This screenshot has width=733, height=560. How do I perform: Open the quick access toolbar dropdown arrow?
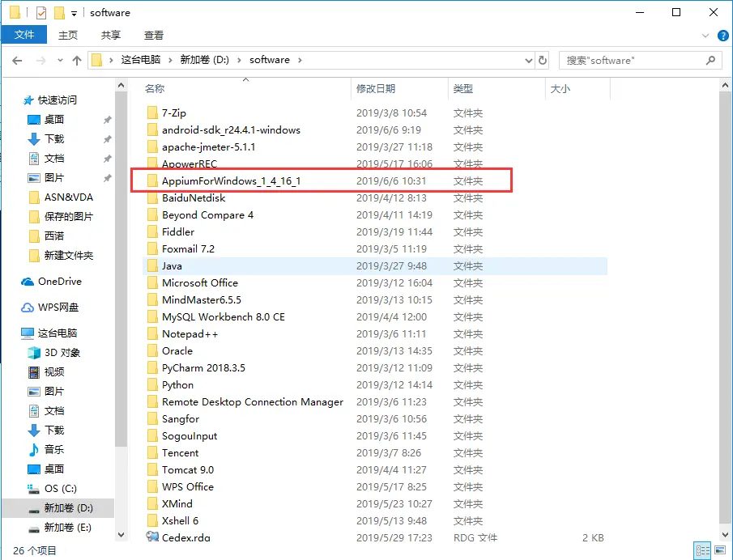point(74,14)
